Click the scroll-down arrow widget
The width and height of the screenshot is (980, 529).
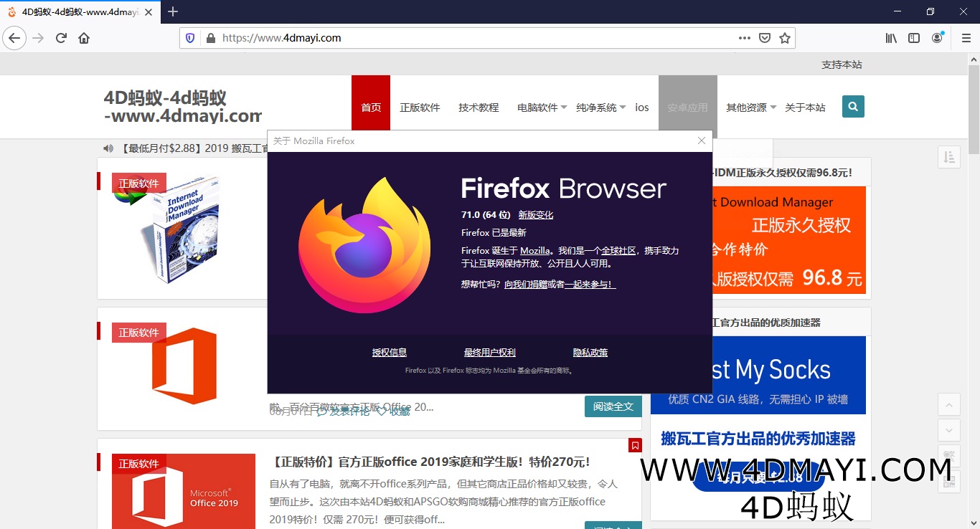[x=949, y=430]
